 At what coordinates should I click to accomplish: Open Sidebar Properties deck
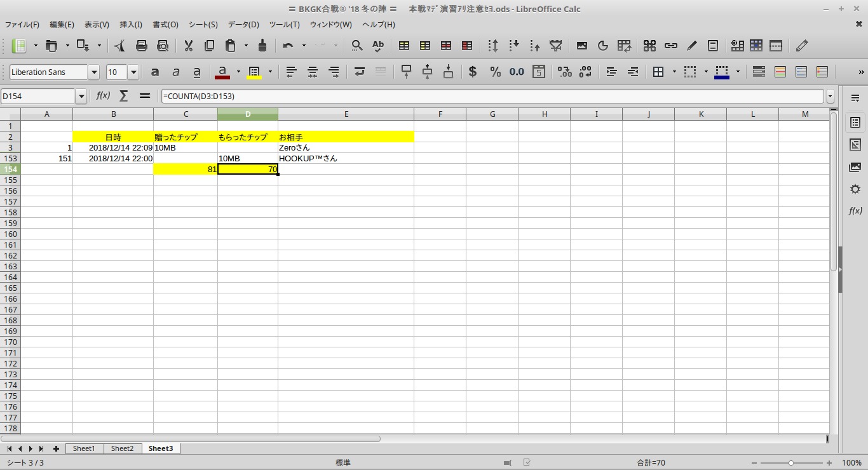click(855, 123)
